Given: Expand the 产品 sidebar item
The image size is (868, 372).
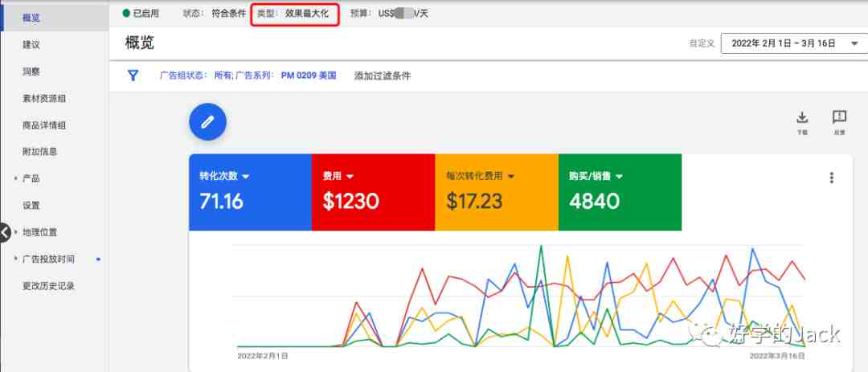Looking at the screenshot, I should pyautogui.click(x=16, y=178).
